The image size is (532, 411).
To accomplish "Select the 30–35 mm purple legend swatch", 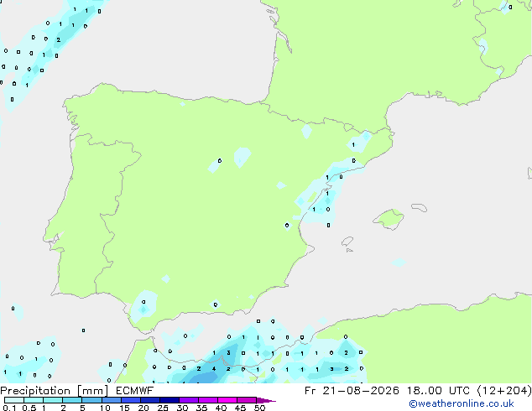I will [189, 400].
